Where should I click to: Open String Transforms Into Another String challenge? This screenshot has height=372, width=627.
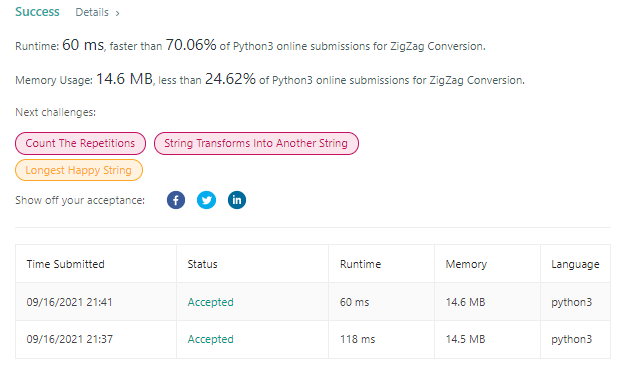256,143
